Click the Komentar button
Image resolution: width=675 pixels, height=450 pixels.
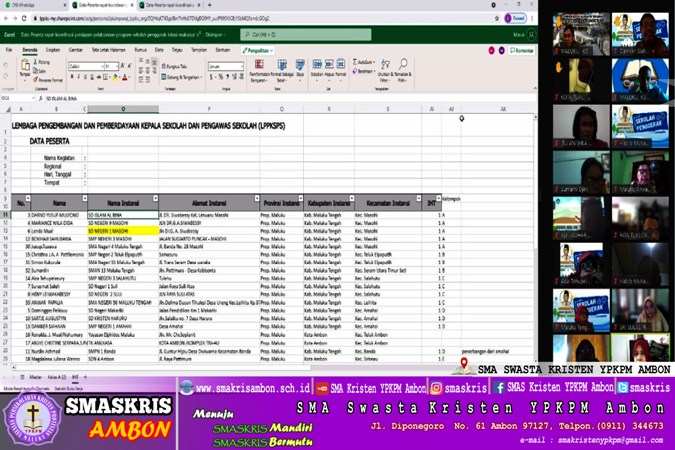click(x=522, y=50)
